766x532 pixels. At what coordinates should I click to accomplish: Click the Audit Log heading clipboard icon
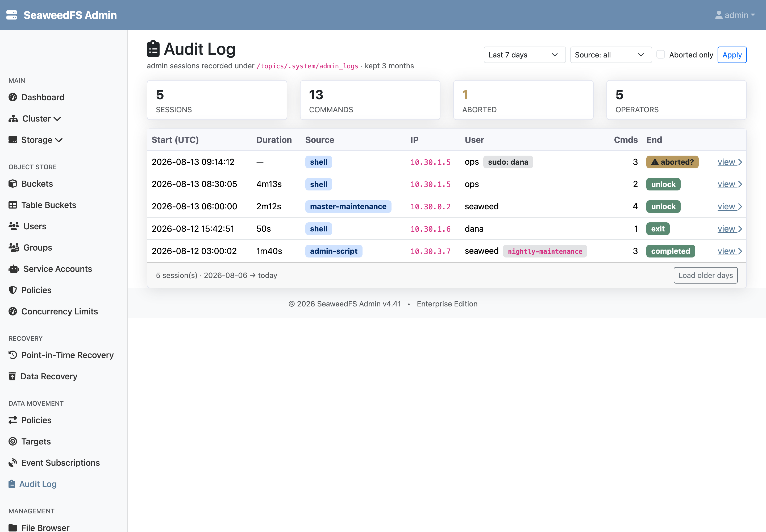pyautogui.click(x=153, y=49)
